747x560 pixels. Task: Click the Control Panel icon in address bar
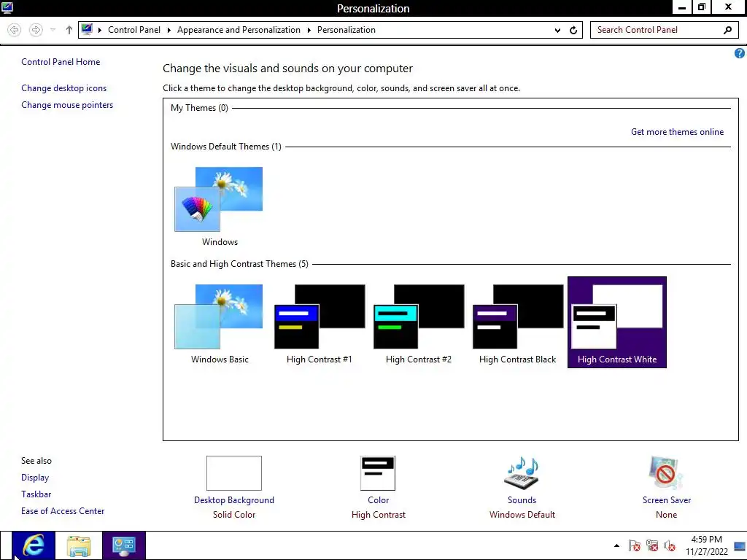[x=87, y=29]
